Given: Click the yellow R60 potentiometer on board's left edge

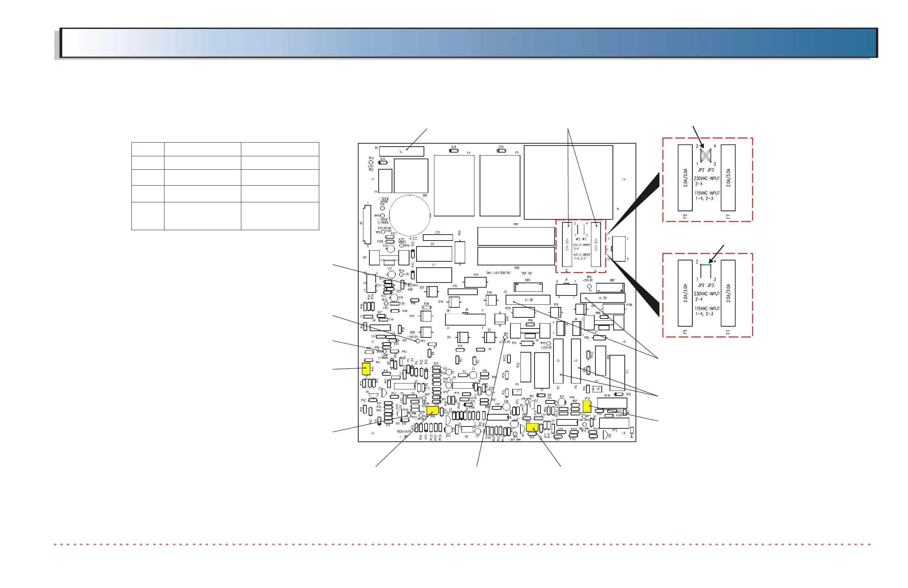Looking at the screenshot, I should click(366, 369).
